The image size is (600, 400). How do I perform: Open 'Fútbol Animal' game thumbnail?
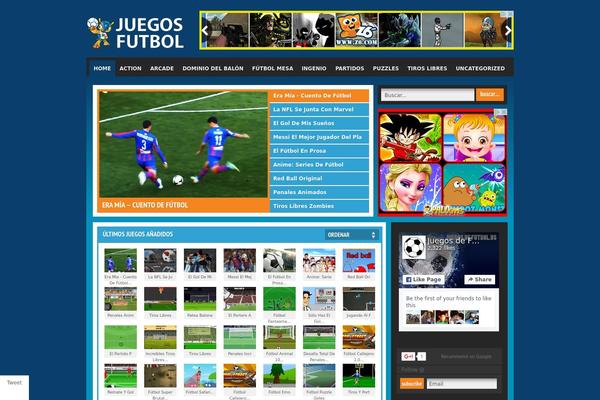[279, 337]
